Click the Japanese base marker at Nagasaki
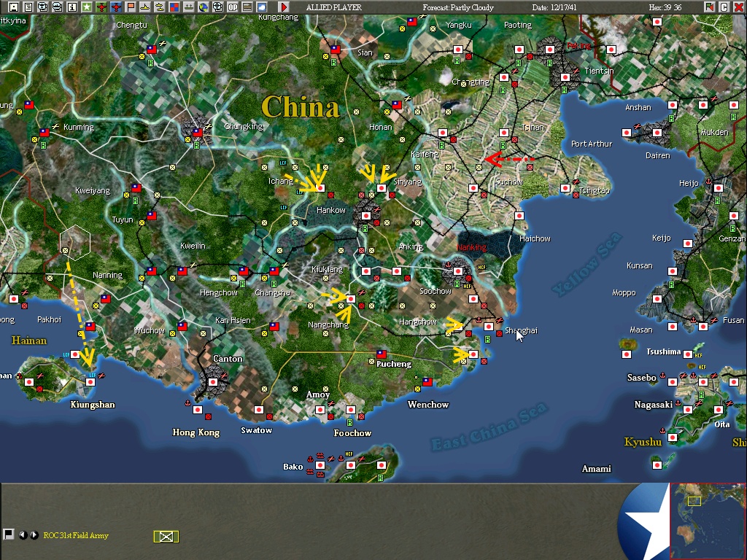747x560 pixels. click(687, 410)
